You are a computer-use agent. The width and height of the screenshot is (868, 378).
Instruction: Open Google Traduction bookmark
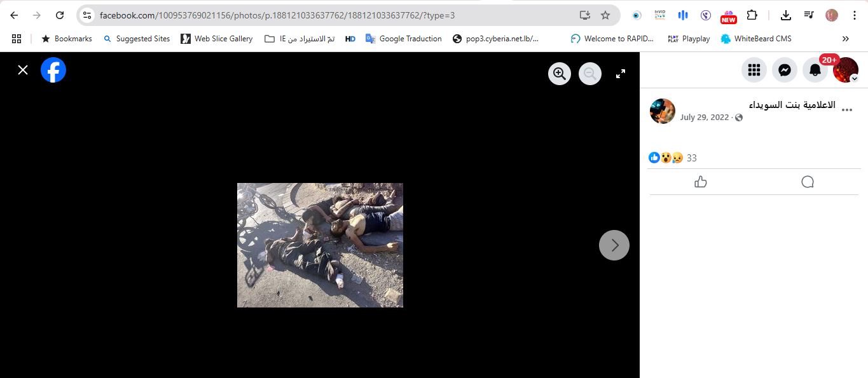tap(404, 39)
